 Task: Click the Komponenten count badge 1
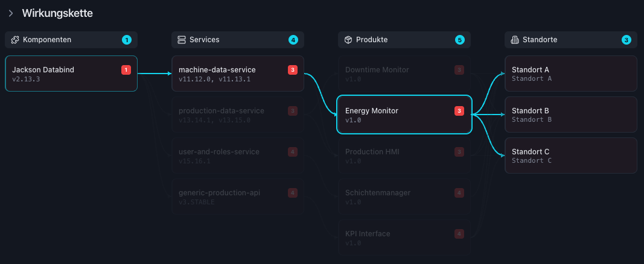(127, 40)
